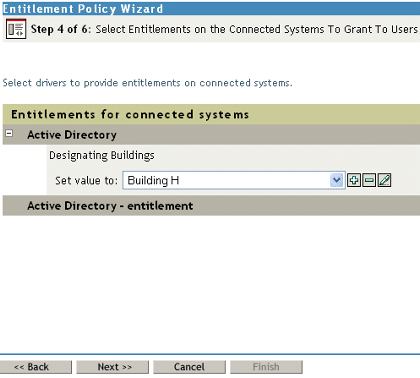Edit the value with the pencil icon
The width and height of the screenshot is (420, 378).
(x=384, y=180)
